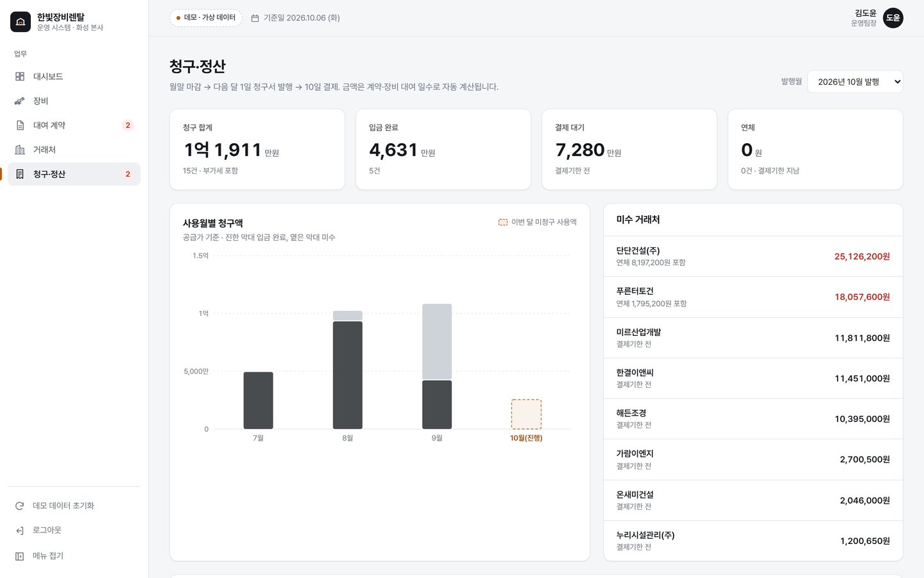Click the 7월 dark bar in chart

click(x=259, y=401)
